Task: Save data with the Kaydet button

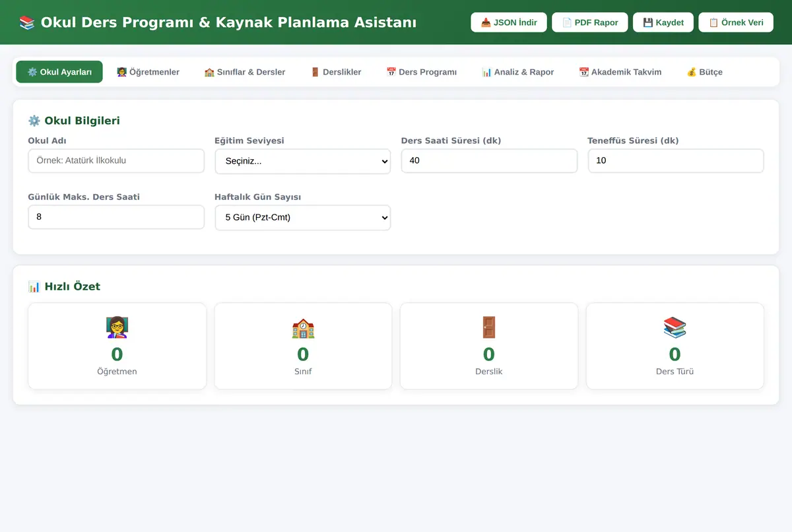Action: [663, 22]
